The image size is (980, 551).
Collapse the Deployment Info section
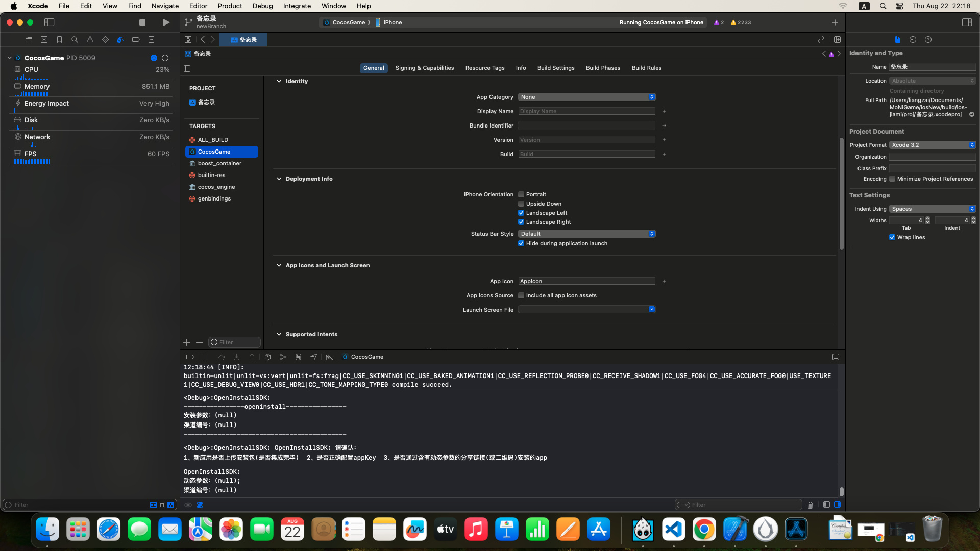279,179
